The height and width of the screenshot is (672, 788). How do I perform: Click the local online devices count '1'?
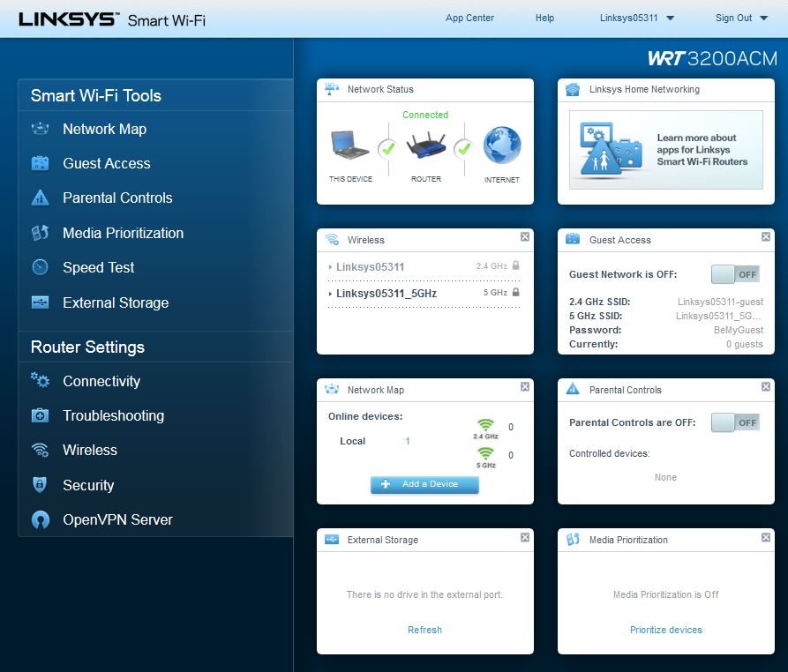click(408, 441)
